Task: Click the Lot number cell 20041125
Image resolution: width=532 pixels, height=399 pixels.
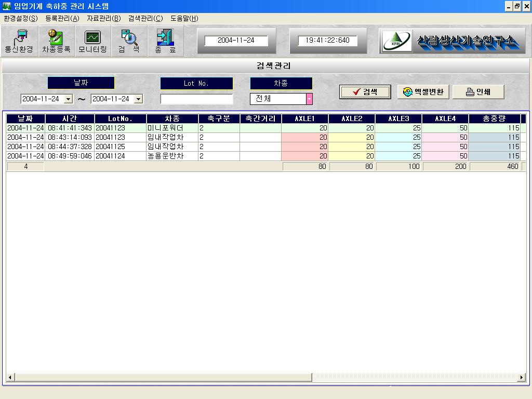Action: point(121,147)
